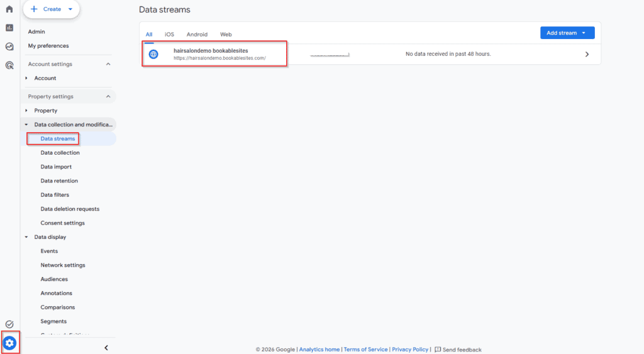This screenshot has width=644, height=354.
Task: Open Audiences page
Action: (54, 279)
